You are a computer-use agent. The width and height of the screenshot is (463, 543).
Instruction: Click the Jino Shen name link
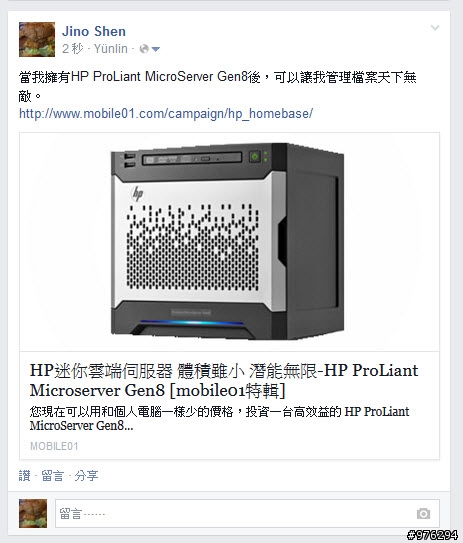[x=94, y=32]
